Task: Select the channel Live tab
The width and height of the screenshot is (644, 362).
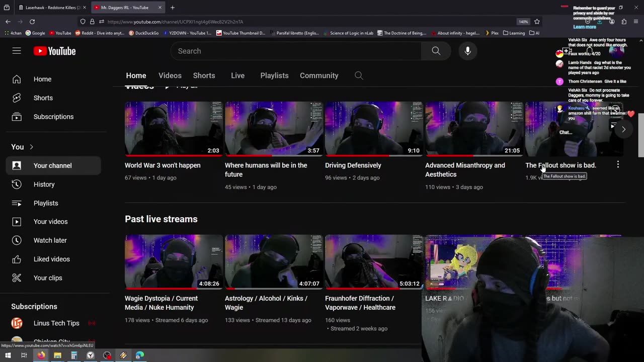Action: coord(237,75)
